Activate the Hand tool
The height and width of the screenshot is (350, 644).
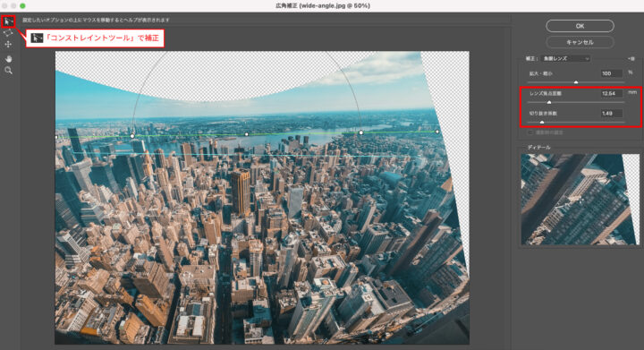click(8, 59)
